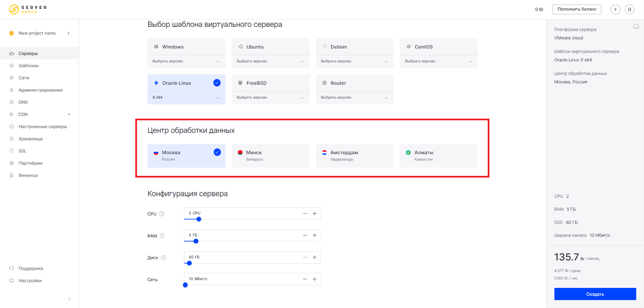Open Ubuntu version dropdown
The width and height of the screenshot is (644, 308).
pos(271,62)
